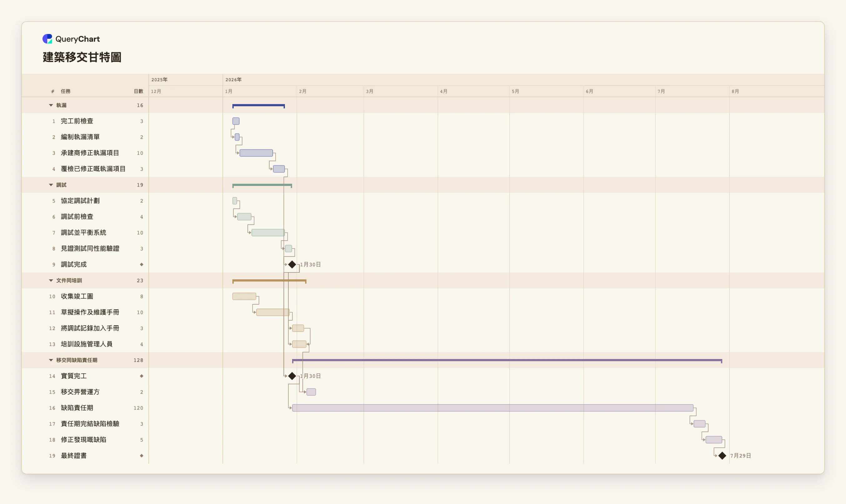This screenshot has width=846, height=504.
Task: Click milestone icon in 最終證書 days column
Action: tap(142, 456)
